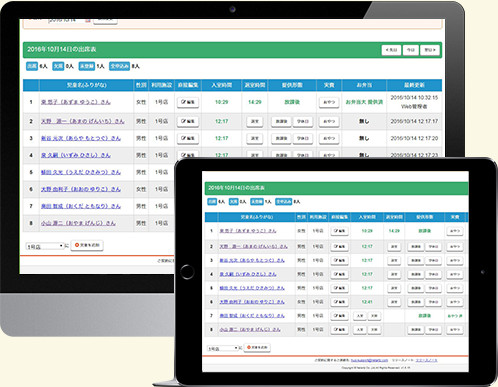Click row 1 pencil edit button on tablet
Image resolution: width=498 pixels, height=387 pixels.
point(339,231)
